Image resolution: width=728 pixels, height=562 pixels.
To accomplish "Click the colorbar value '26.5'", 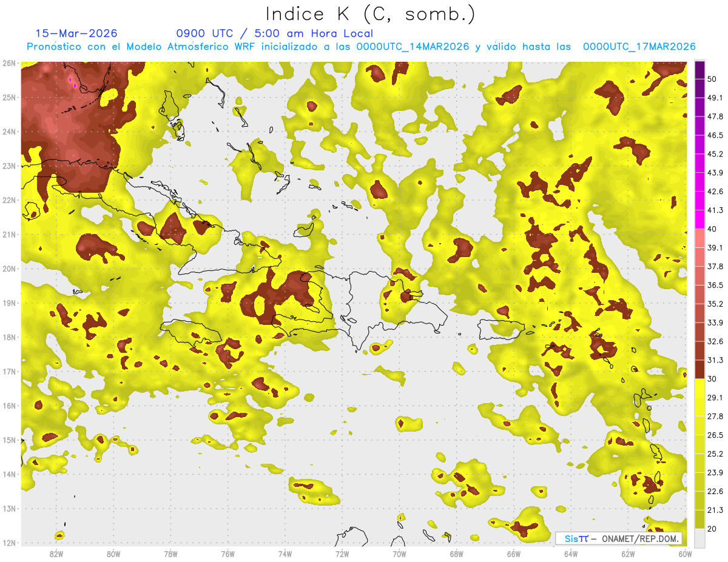I will coord(715,435).
